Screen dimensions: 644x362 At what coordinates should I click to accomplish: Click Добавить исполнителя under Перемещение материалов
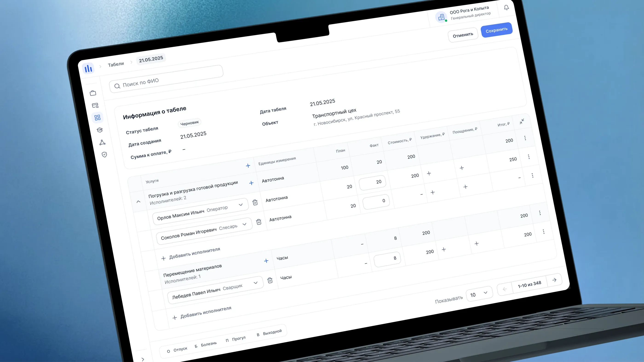click(202, 313)
